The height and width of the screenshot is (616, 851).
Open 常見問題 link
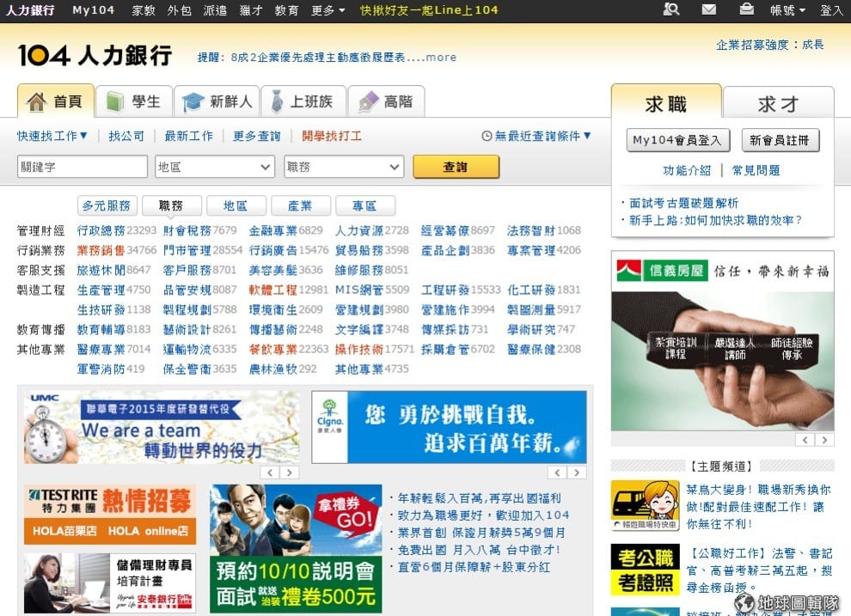coord(756,170)
